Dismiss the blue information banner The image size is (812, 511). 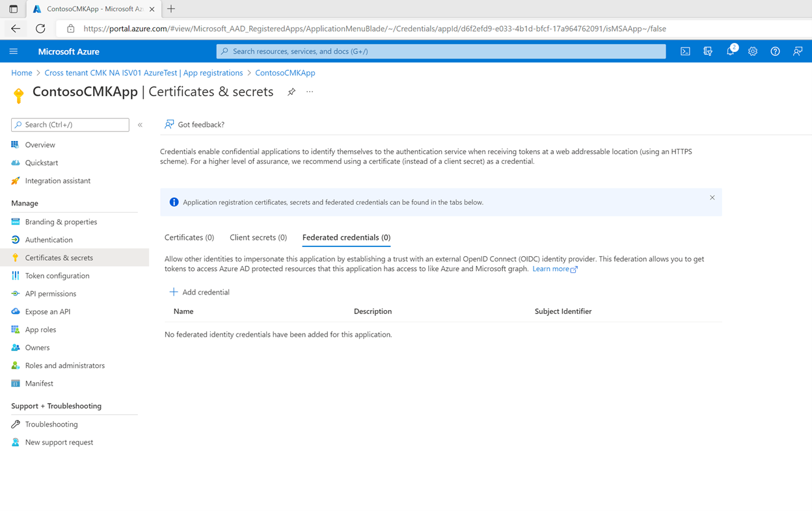click(x=712, y=197)
